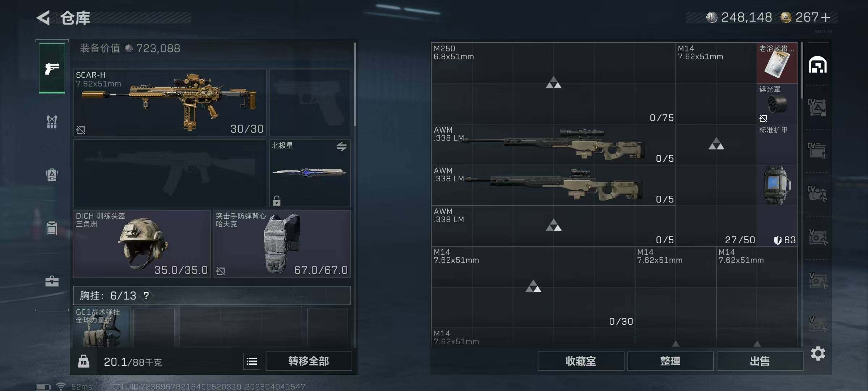Click the 整理 organize button
This screenshot has width=868, height=391.
pyautogui.click(x=670, y=361)
